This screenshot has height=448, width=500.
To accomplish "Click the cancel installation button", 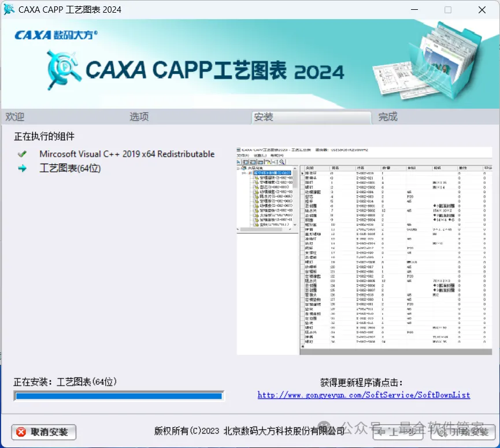I will [x=44, y=432].
